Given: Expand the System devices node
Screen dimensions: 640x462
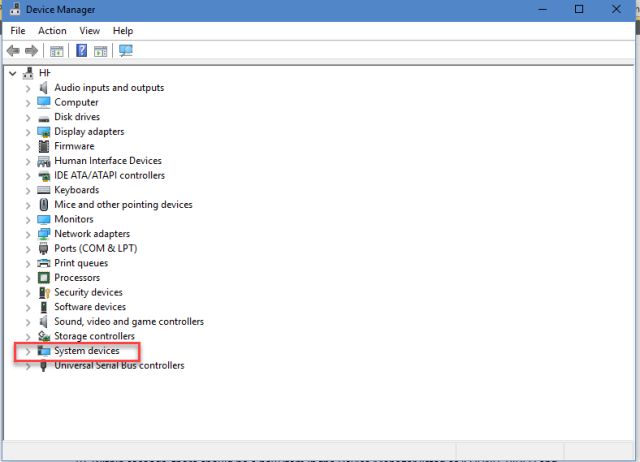Looking at the screenshot, I should pos(28,351).
